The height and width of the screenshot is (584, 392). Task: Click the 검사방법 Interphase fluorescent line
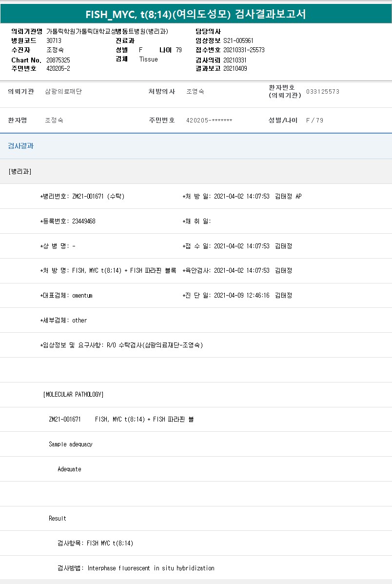click(x=136, y=568)
